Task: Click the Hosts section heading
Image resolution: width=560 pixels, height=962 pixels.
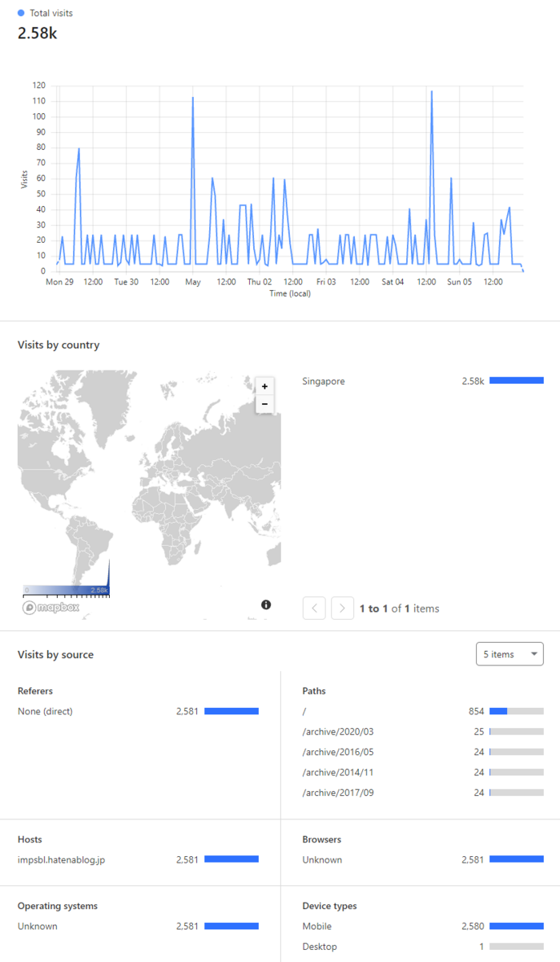Action: coord(30,839)
